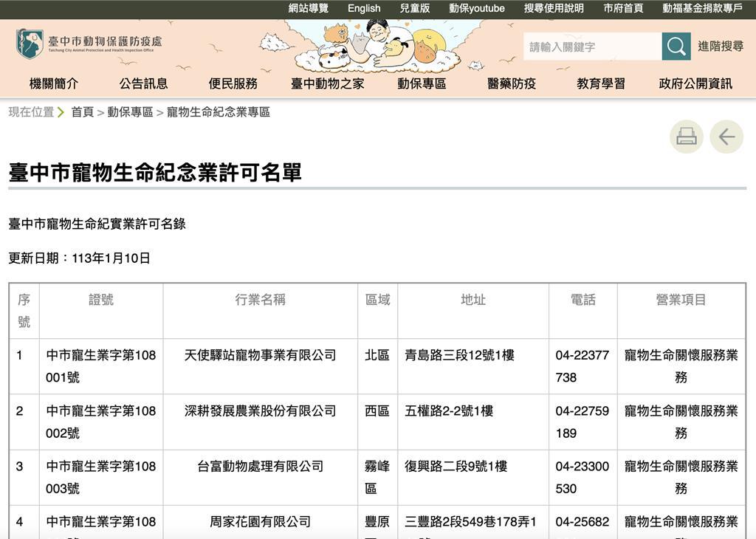Screen dimensions: 756x539
Task: Open the 政府公開資訊 menu
Action: pos(695,83)
